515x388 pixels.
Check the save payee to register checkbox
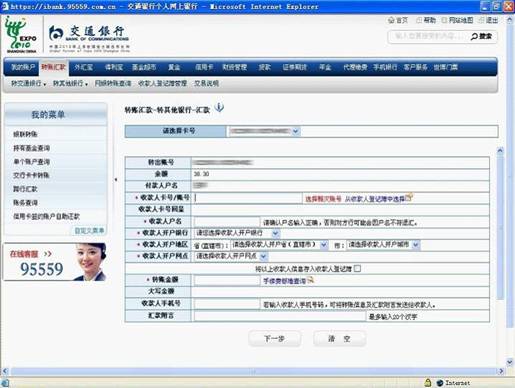pos(357,268)
